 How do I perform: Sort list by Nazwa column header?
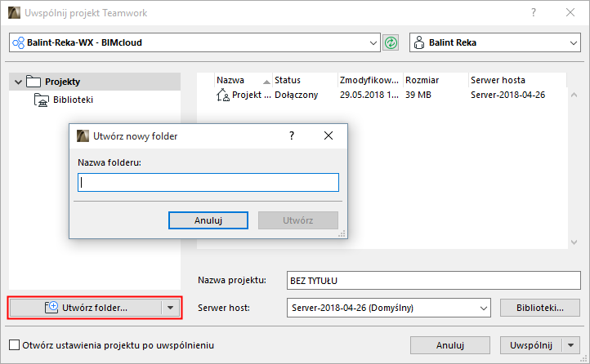tap(243, 80)
